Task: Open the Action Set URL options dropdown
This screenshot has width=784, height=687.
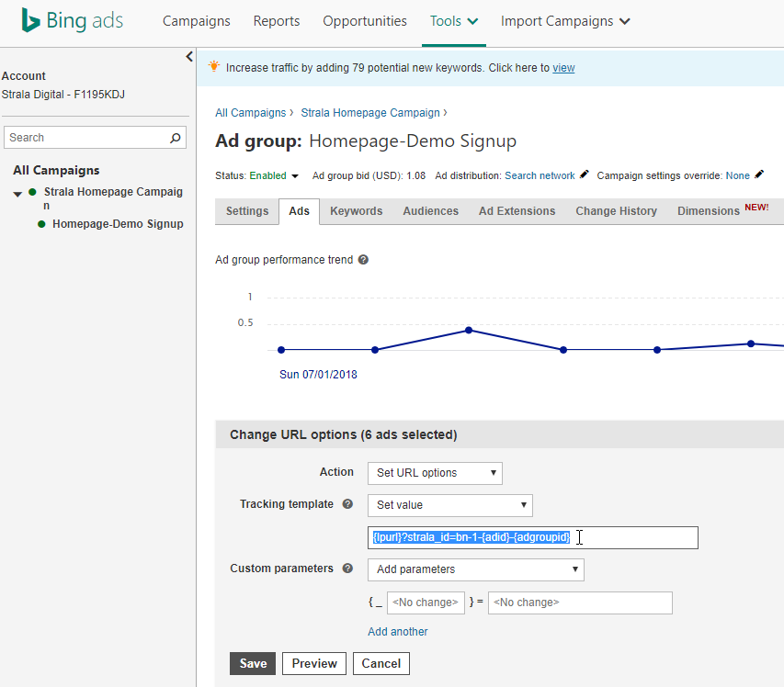Action: pos(435,473)
